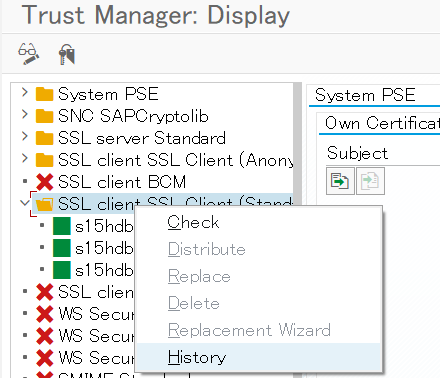Viewport: 440px width, 378px height.
Task: Expand the System PSE tree node
Action: pos(25,92)
